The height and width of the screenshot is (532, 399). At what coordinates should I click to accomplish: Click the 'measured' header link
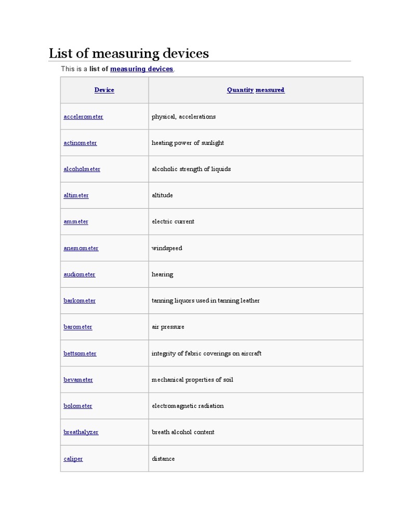[270, 90]
